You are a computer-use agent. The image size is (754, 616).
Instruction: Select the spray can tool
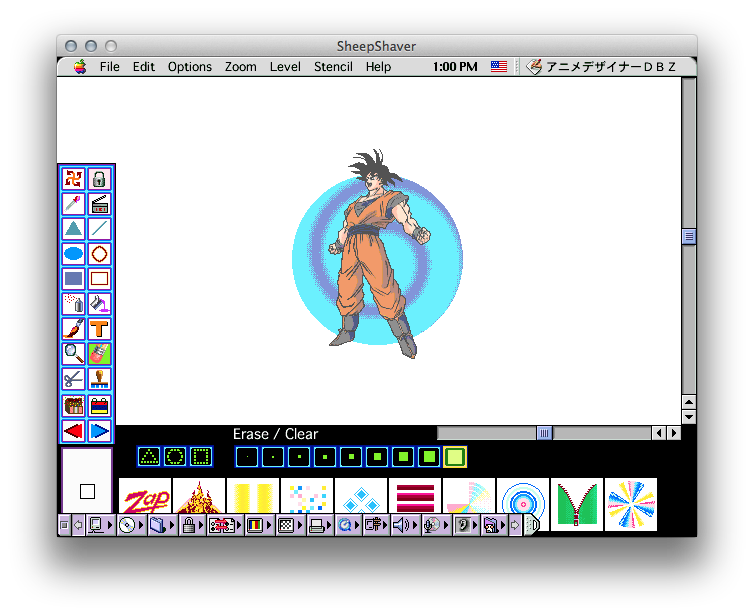73,303
